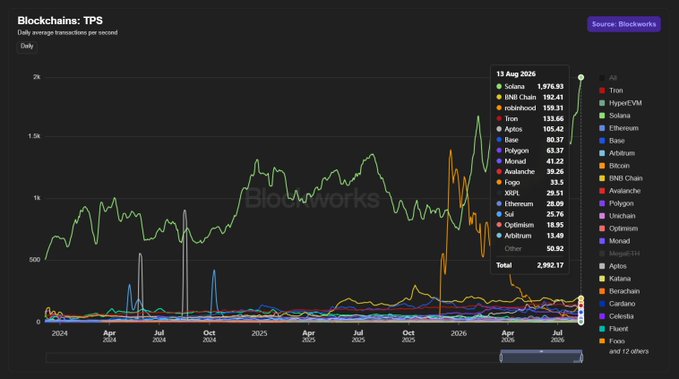Image resolution: width=679 pixels, height=379 pixels.
Task: Toggle Bitcoin series in the legend
Action: [x=614, y=166]
